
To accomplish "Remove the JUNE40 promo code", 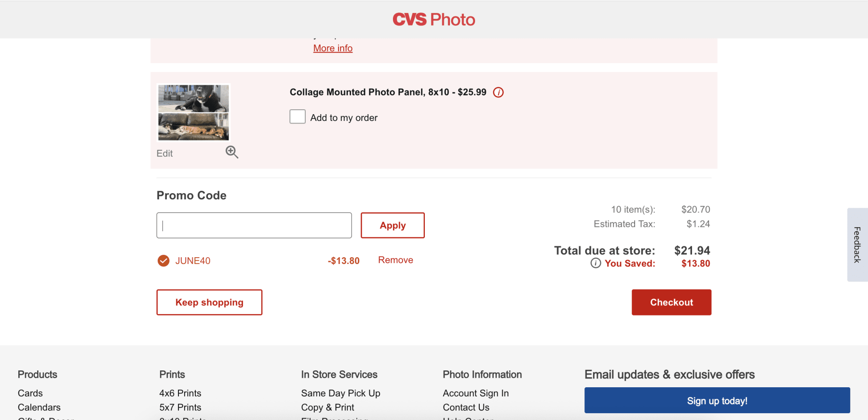I will (395, 260).
